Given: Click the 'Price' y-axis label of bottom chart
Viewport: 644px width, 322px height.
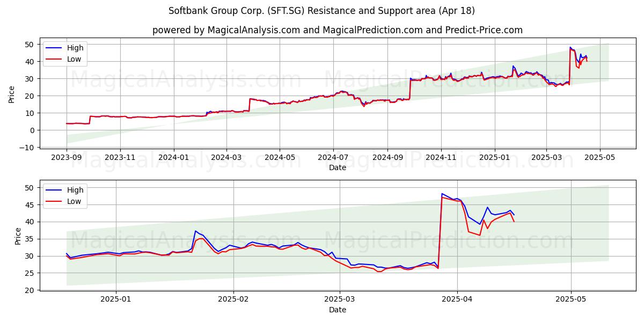Looking at the screenshot, I should click(x=18, y=236).
